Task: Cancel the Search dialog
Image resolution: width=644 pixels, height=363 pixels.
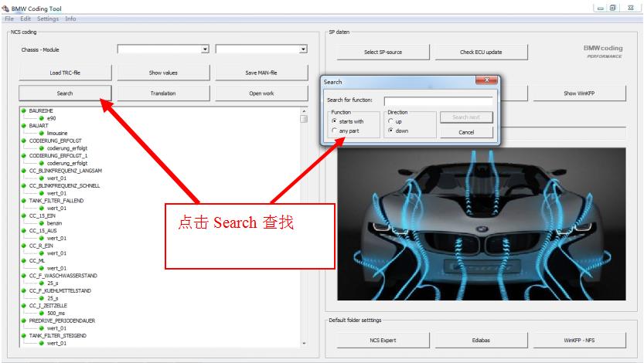Action: 466,132
